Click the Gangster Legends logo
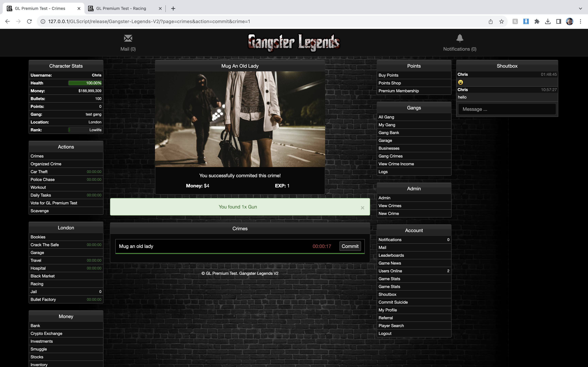 click(293, 42)
